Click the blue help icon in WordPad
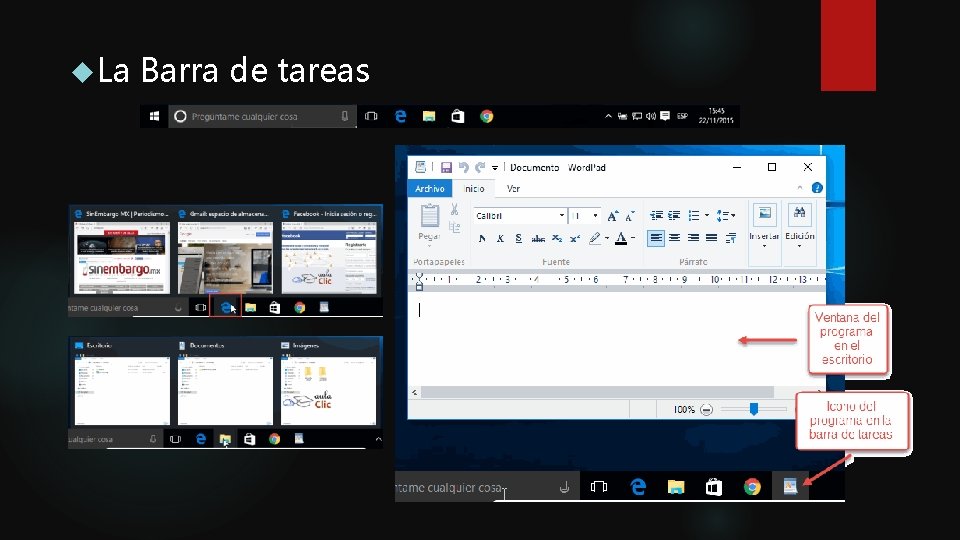The height and width of the screenshot is (540, 960). coord(817,188)
